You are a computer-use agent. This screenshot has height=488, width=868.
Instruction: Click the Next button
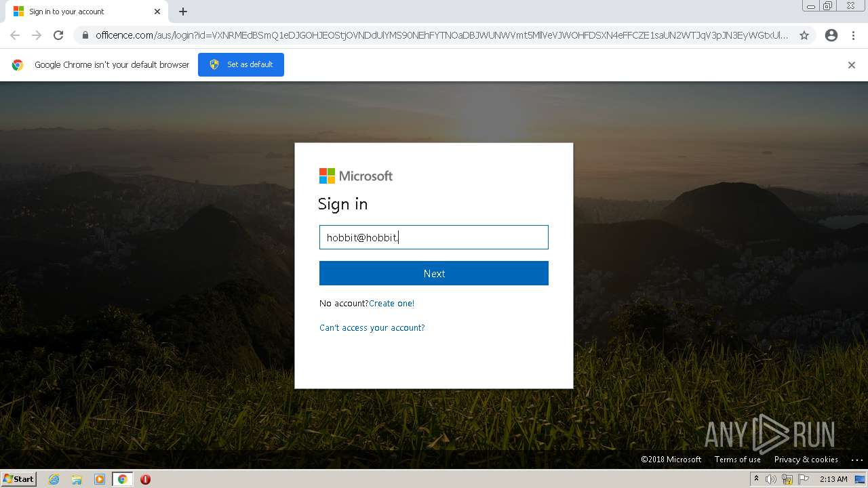pos(434,273)
